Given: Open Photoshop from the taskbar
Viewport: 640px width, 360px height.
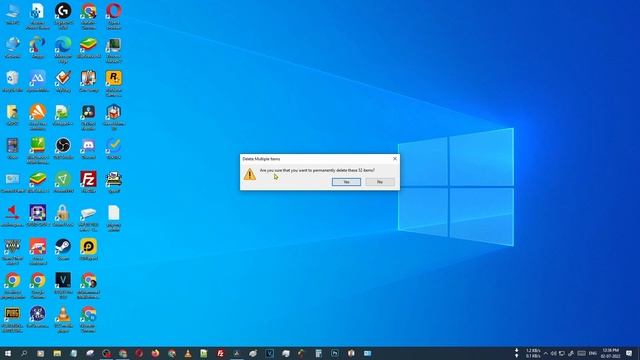Looking at the screenshot, I should tap(335, 353).
